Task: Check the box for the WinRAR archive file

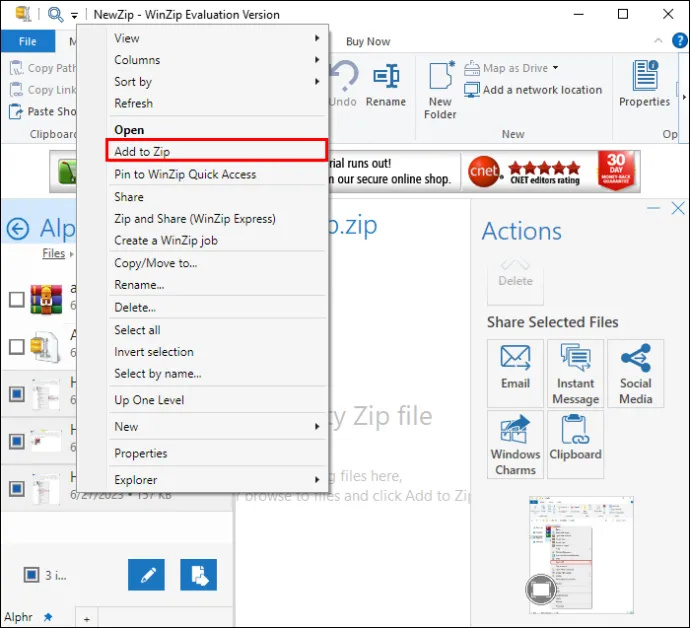Action: tap(17, 300)
